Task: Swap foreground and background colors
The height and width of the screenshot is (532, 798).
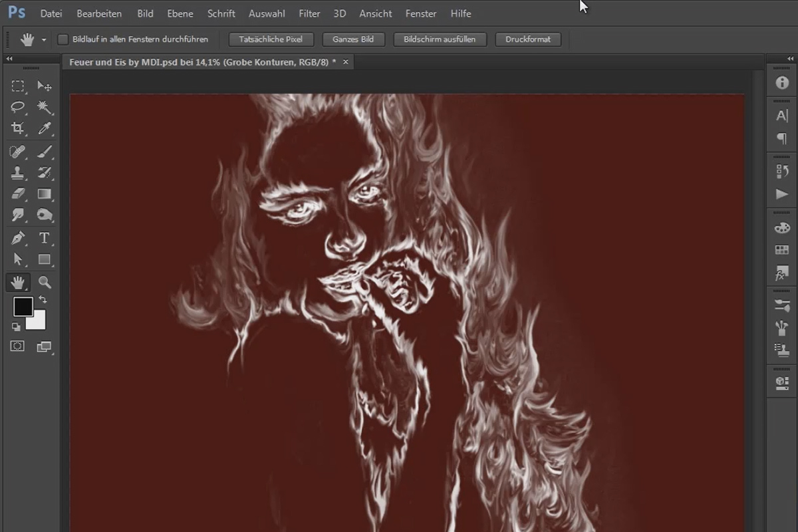Action: [x=43, y=300]
